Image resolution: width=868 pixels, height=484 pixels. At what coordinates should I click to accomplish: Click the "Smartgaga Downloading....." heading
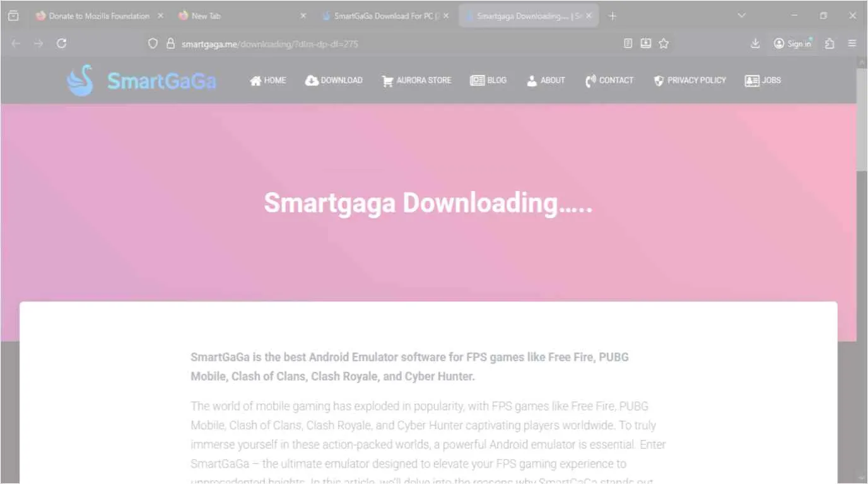pos(428,203)
